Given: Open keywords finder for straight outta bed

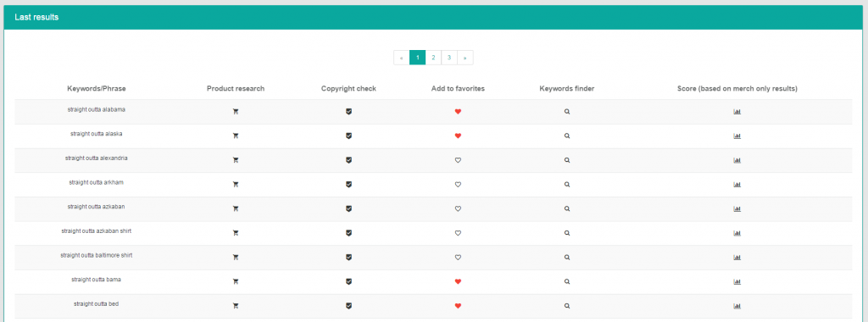Looking at the screenshot, I should [x=567, y=305].
